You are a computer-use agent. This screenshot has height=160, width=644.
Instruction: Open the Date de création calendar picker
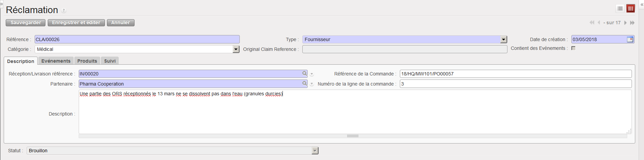click(630, 39)
